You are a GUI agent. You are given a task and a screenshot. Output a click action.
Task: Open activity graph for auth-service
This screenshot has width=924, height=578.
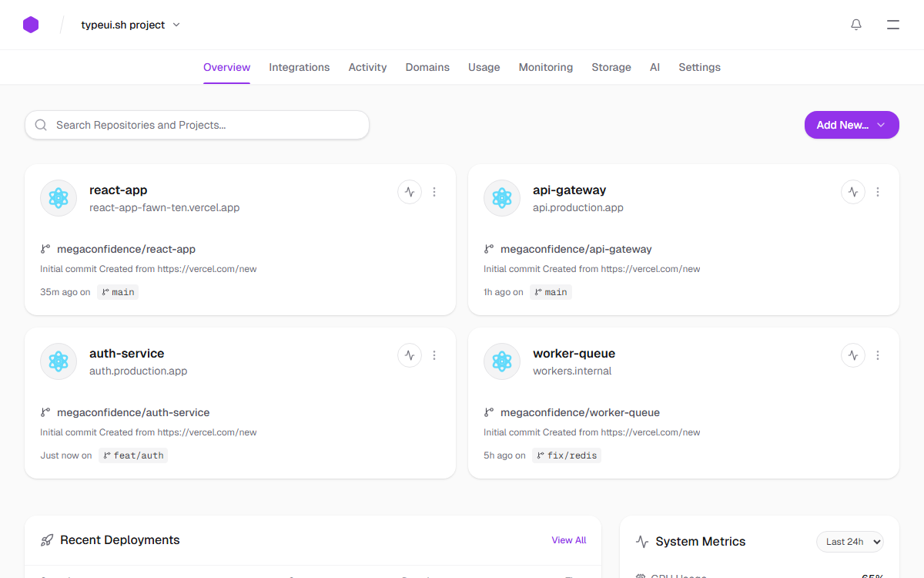pyautogui.click(x=410, y=355)
